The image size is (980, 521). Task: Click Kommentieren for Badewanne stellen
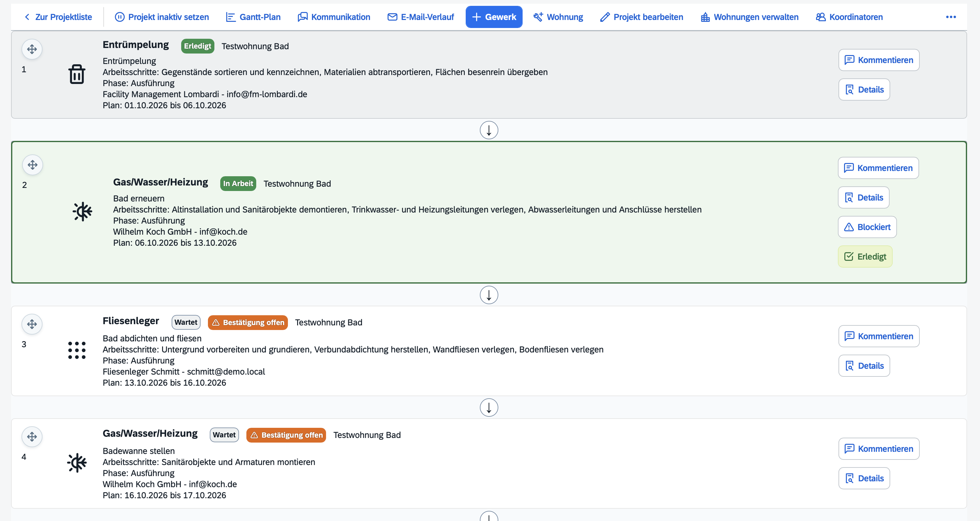(x=879, y=449)
